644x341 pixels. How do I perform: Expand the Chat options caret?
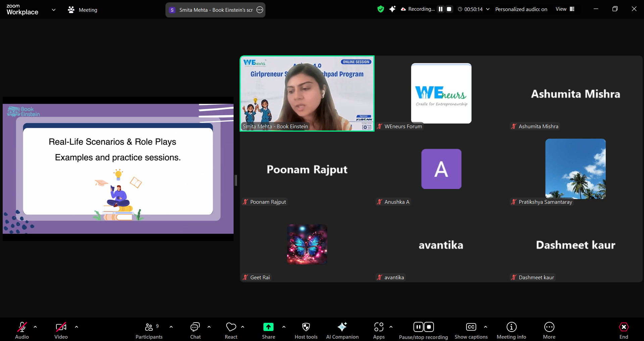coord(209,327)
